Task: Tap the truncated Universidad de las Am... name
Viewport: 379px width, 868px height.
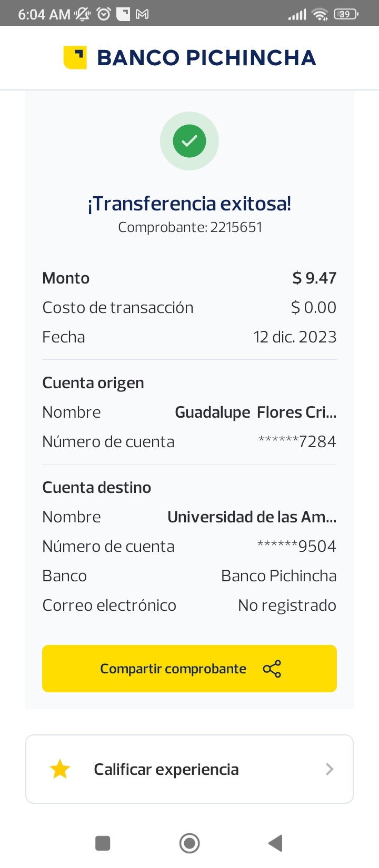Action: [x=252, y=517]
